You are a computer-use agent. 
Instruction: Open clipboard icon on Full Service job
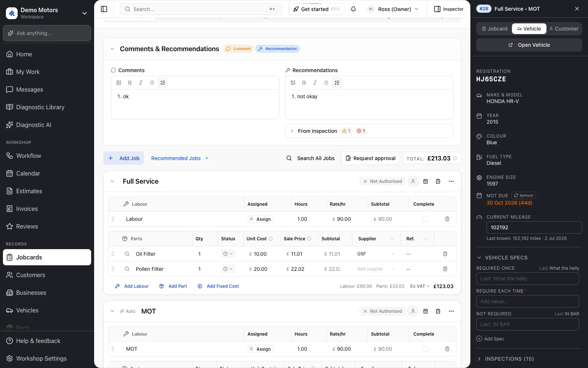point(438,181)
